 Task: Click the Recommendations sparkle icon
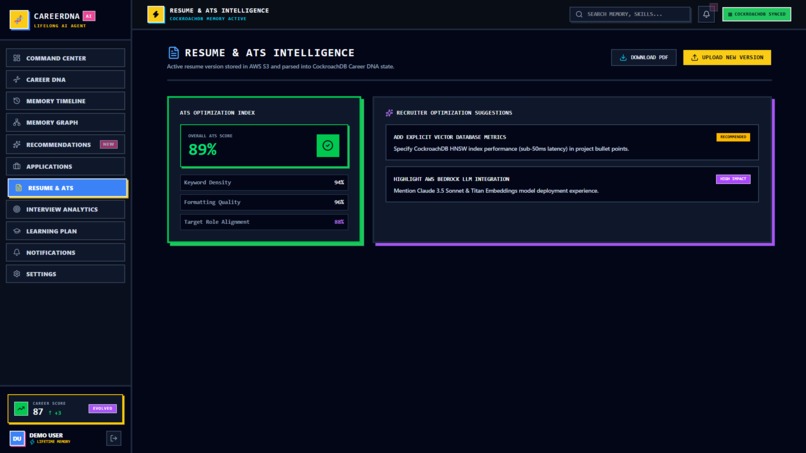17,144
